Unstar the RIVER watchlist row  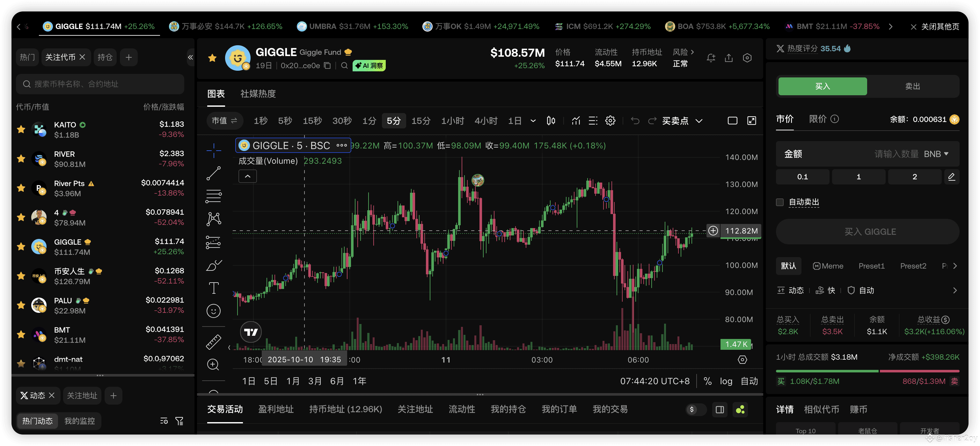pyautogui.click(x=21, y=159)
